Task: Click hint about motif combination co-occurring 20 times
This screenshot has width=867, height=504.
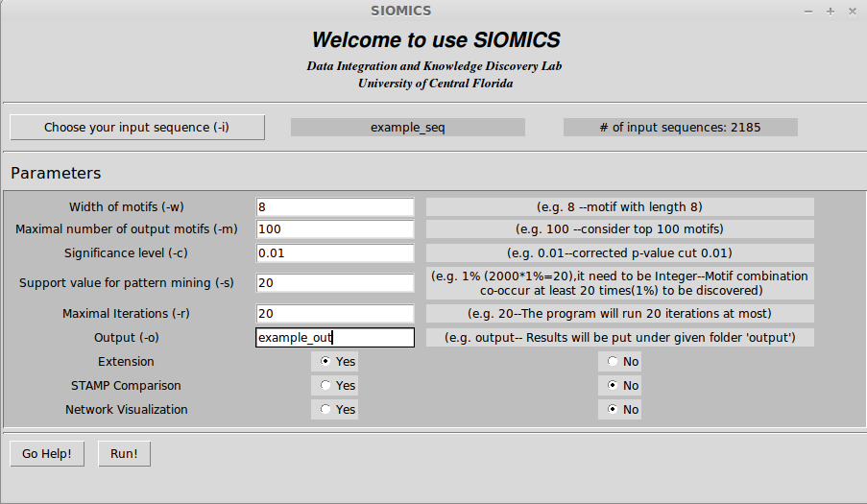Action: click(620, 283)
